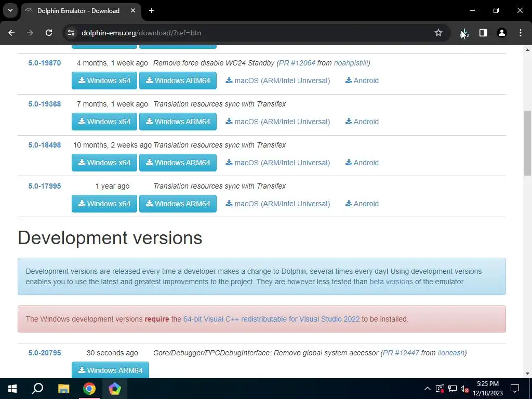Image resolution: width=532 pixels, height=399 pixels.
Task: Open lioncash author link
Action: click(451, 353)
